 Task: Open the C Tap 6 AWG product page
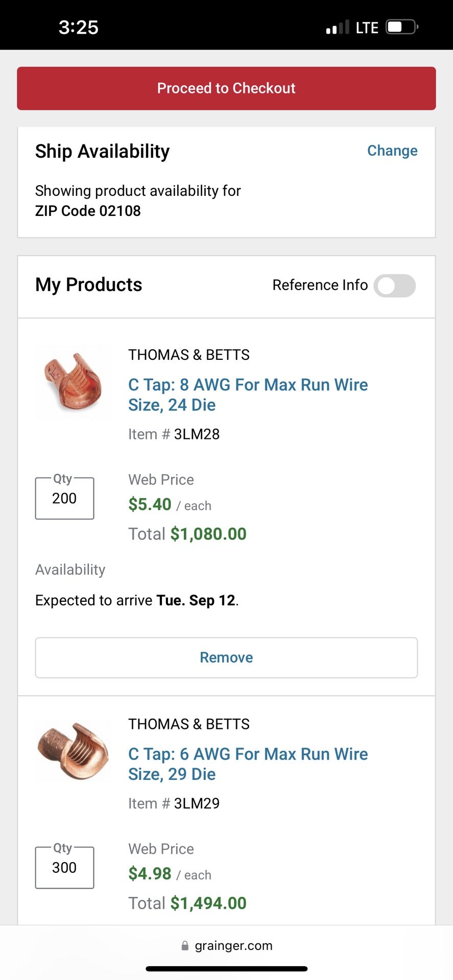[x=247, y=764]
